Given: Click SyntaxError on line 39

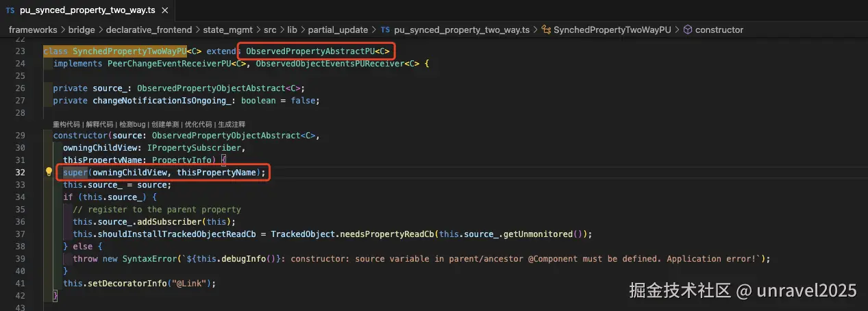Looking at the screenshot, I should pyautogui.click(x=149, y=259).
